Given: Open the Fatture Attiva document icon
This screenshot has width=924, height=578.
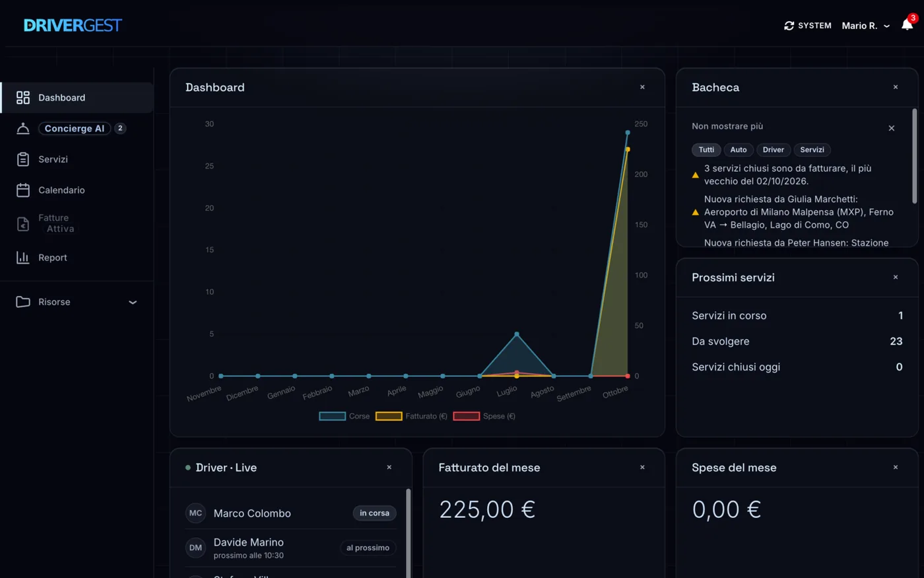Looking at the screenshot, I should click(23, 224).
